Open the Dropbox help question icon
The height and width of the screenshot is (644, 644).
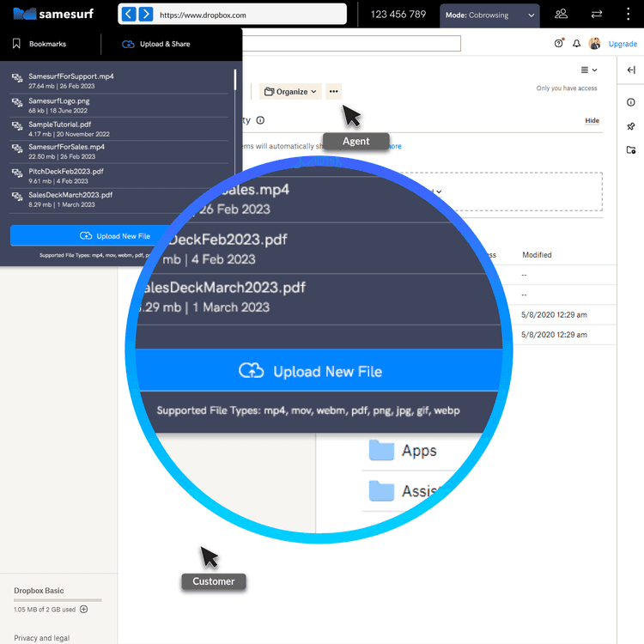pos(559,43)
